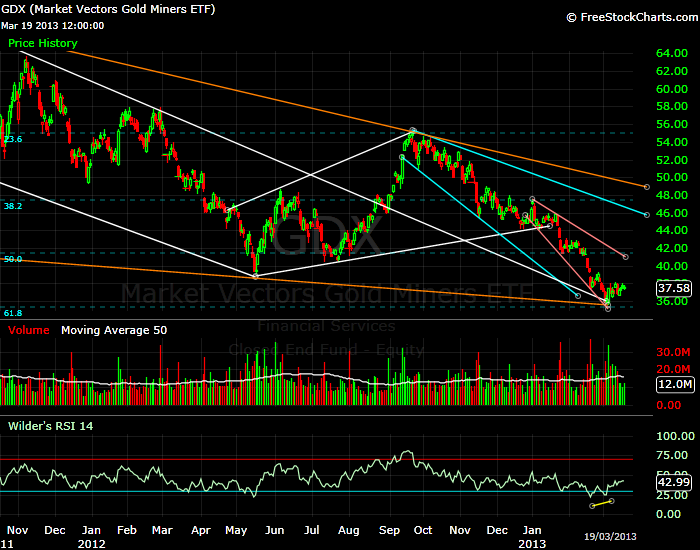The width and height of the screenshot is (700, 550).
Task: Click the Feb month label on the time axis
Action: pos(127,530)
